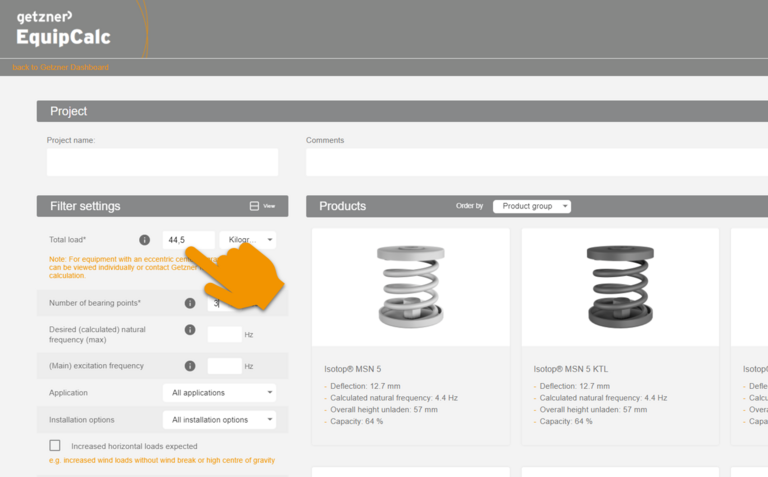Screen dimensions: 768x477
Task: Click the Isotop® MSN 5 KTL product title
Action: click(571, 369)
